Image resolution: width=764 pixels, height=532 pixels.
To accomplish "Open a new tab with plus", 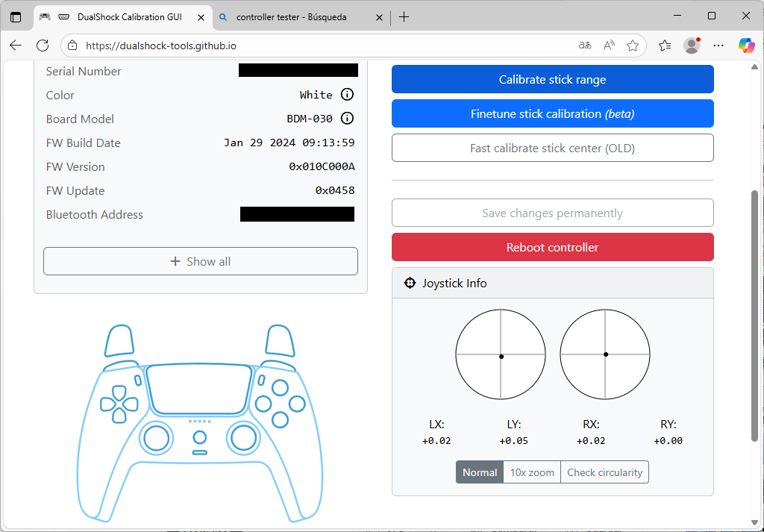I will coord(404,17).
